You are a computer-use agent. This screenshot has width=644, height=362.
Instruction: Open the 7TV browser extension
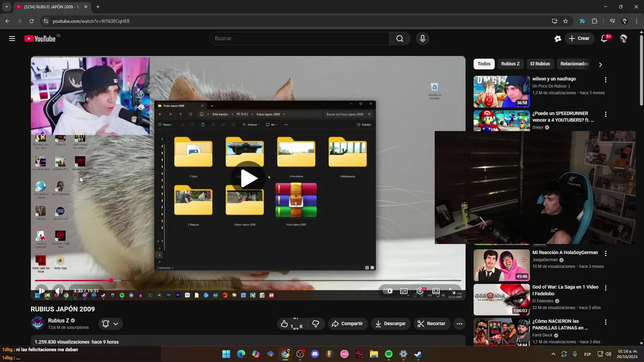point(582,21)
